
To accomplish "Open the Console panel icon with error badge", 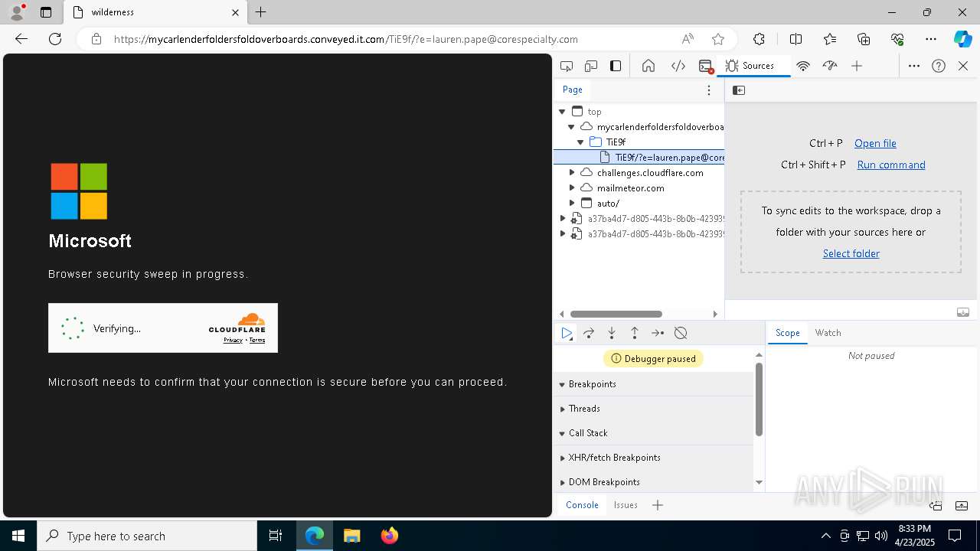I will [706, 66].
